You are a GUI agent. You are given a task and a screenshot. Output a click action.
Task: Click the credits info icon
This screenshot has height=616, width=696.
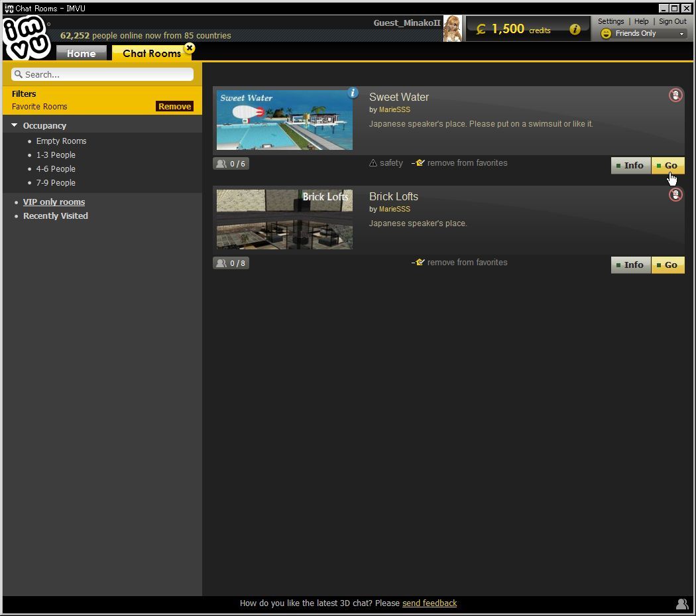point(575,29)
